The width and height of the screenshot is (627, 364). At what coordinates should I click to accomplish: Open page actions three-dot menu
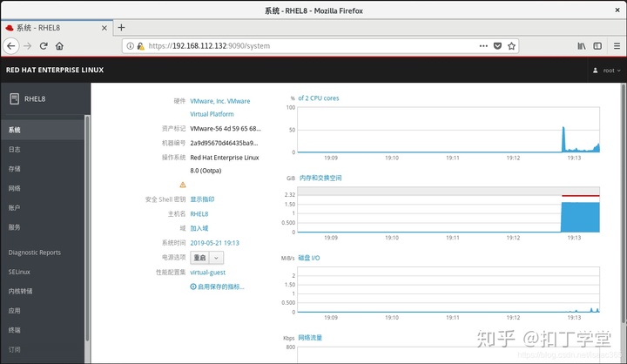click(x=483, y=46)
